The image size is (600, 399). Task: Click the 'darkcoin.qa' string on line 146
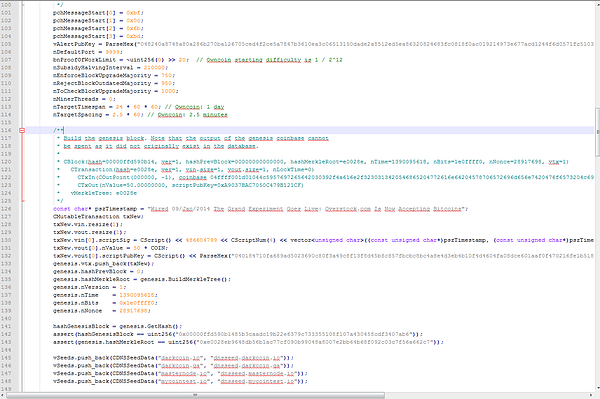[x=180, y=366]
